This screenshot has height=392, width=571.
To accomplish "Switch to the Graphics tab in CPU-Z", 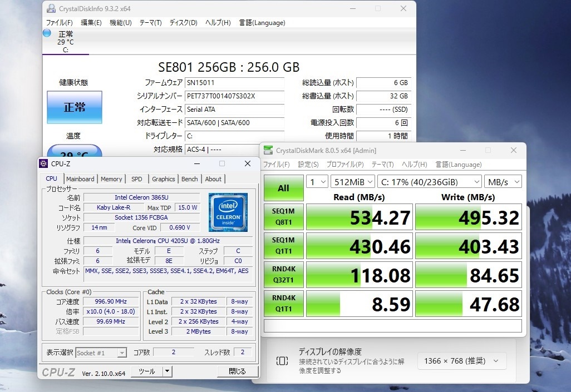I will click(163, 179).
